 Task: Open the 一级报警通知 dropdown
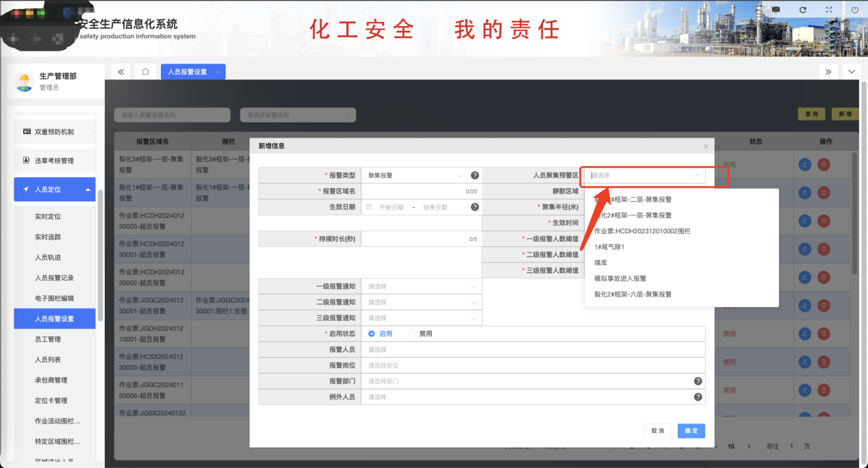pyautogui.click(x=421, y=287)
